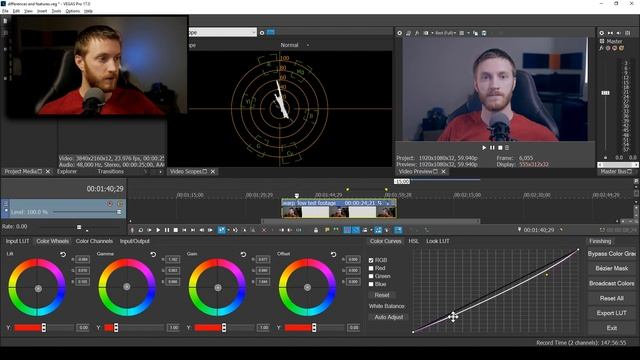Open the Video Preview video output FX icon
The image size is (640, 360).
417,33
